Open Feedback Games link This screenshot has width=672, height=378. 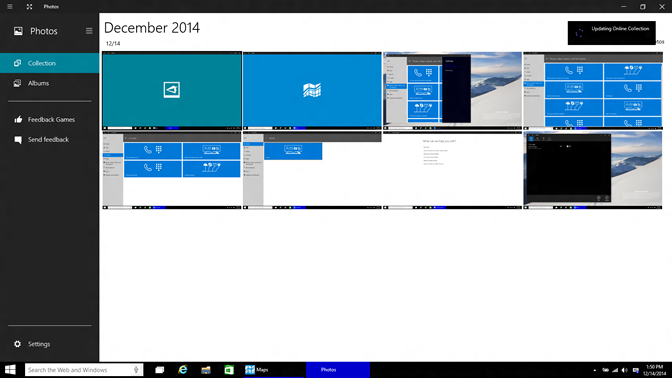pyautogui.click(x=51, y=120)
